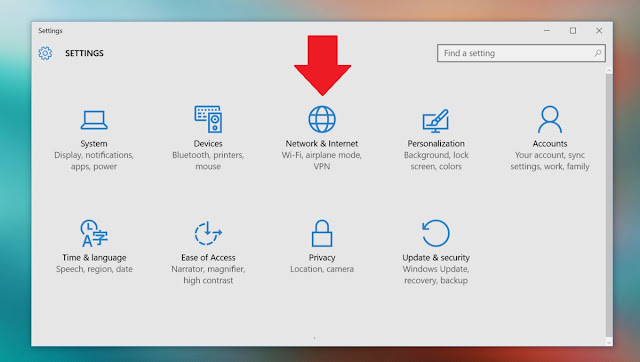Open the System laptop icon
This screenshot has height=362, width=640.
(94, 120)
